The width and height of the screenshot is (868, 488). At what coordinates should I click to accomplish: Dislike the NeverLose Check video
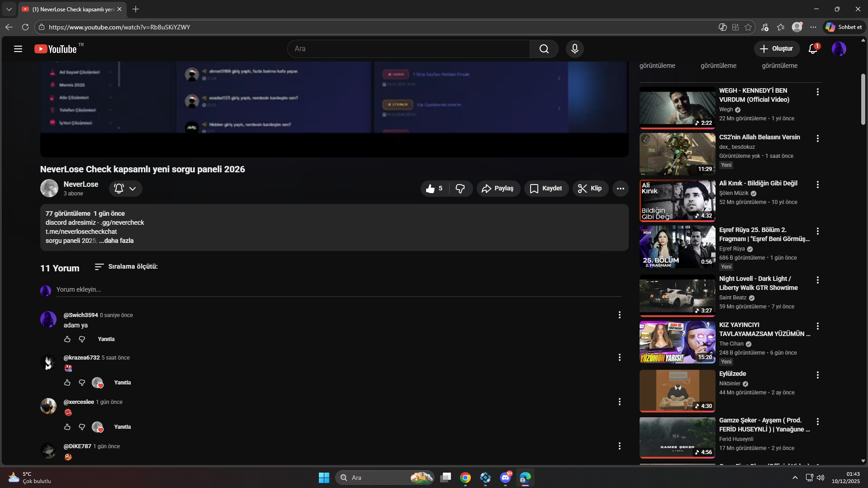[460, 189]
